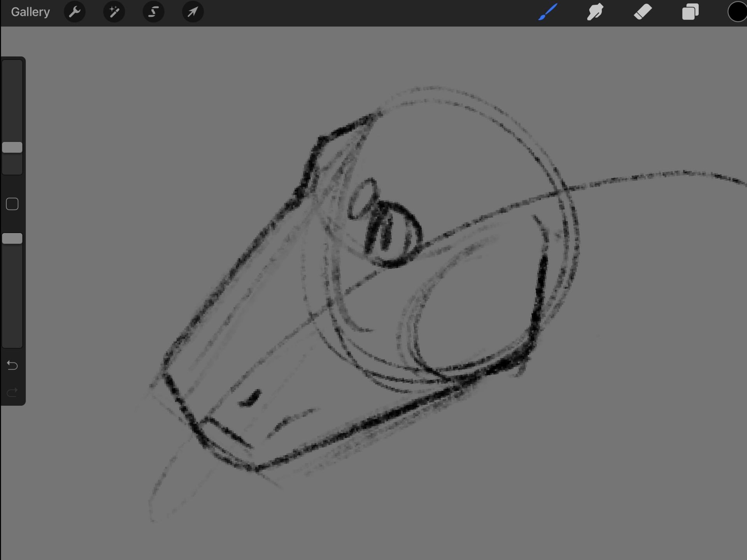Select the Smudge tool
The image size is (747, 560).
pyautogui.click(x=595, y=12)
